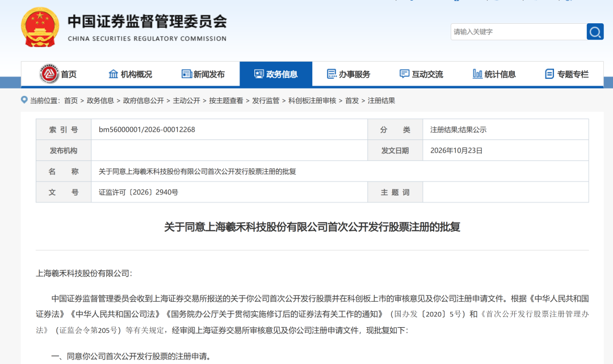Open the 政务信息 navigation tab
This screenshot has height=364, width=613.
(276, 74)
